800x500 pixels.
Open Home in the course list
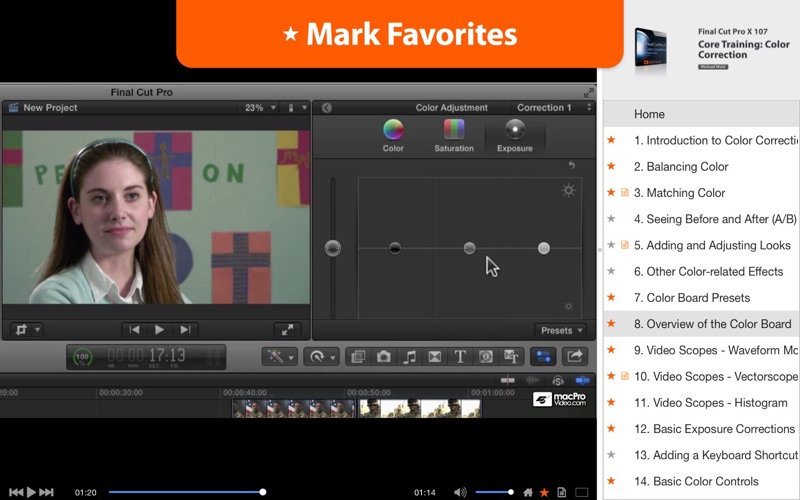pos(701,114)
